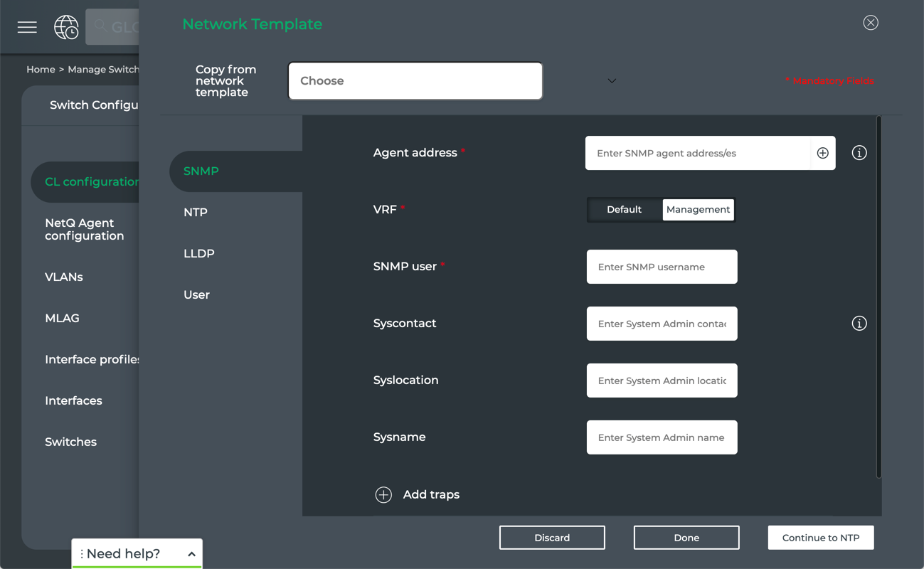
Task: Set VRF to Default
Action: 624,210
